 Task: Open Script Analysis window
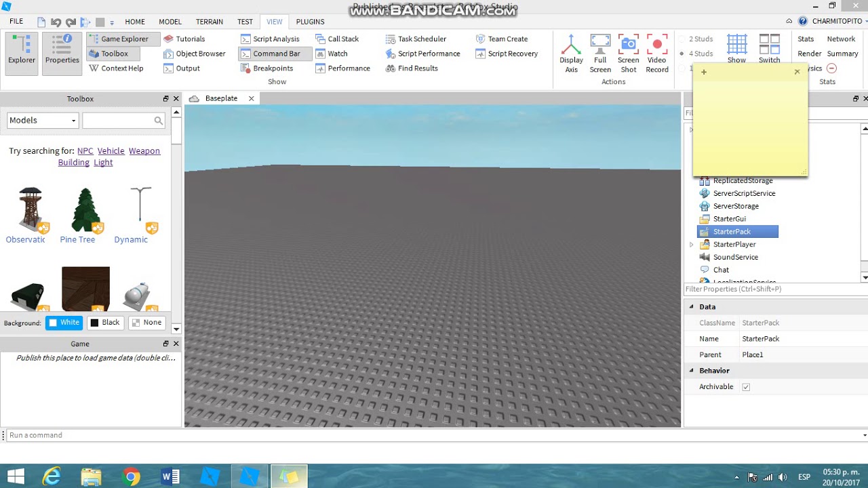(x=270, y=39)
